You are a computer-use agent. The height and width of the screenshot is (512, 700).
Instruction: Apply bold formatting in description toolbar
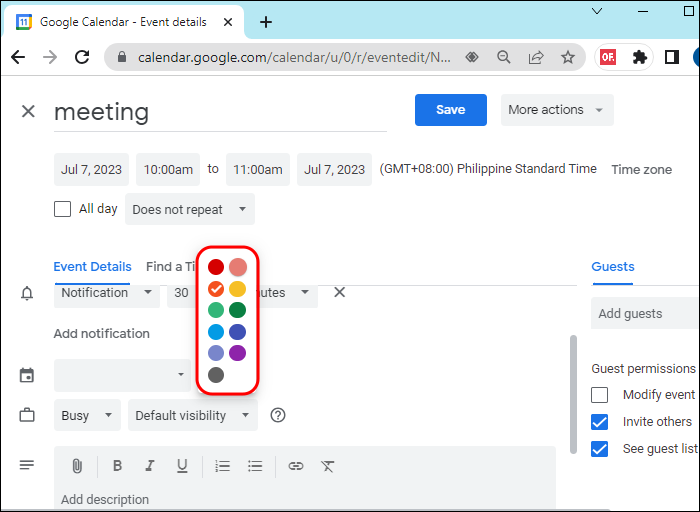pos(117,466)
